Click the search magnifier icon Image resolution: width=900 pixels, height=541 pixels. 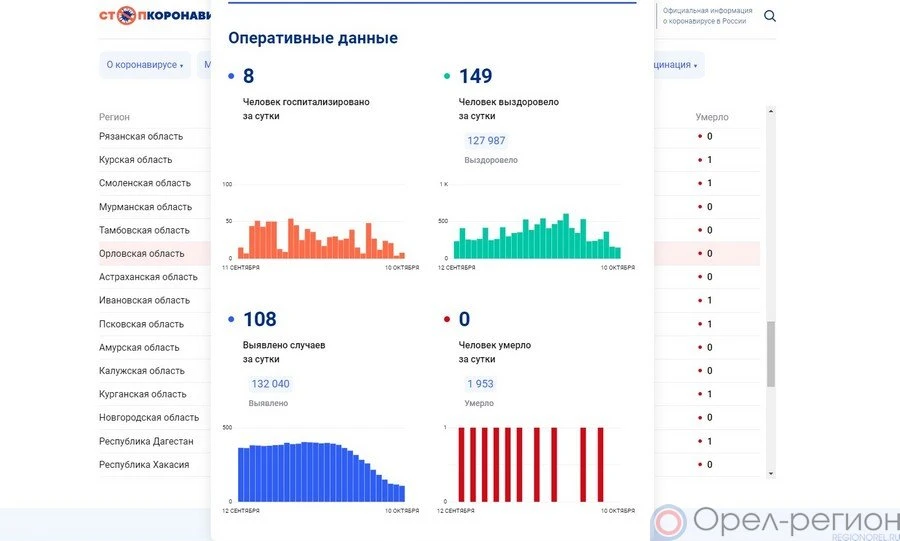(770, 16)
